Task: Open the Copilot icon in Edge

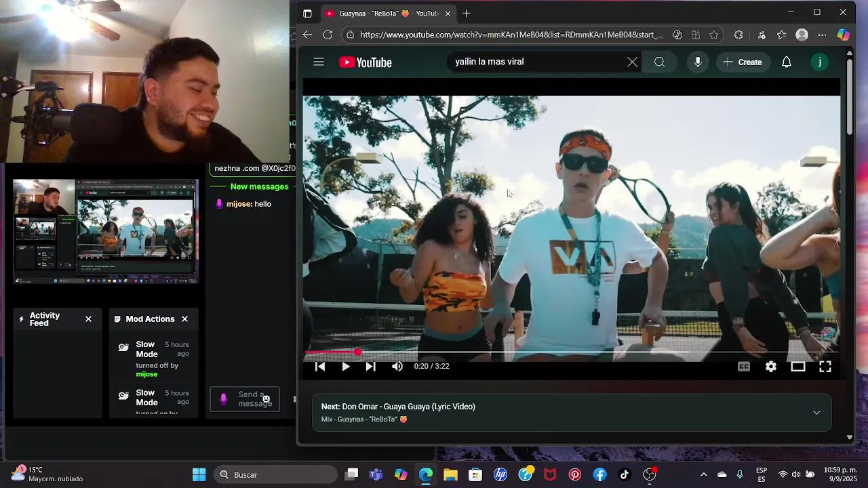Action: 843,35
